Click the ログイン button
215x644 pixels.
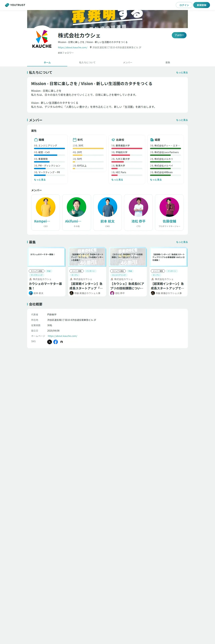pos(184,5)
